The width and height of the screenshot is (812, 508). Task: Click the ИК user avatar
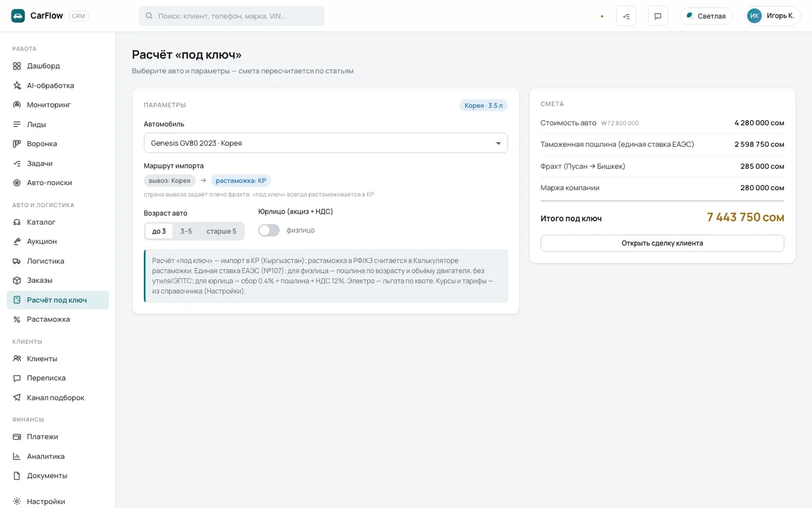pyautogui.click(x=754, y=16)
